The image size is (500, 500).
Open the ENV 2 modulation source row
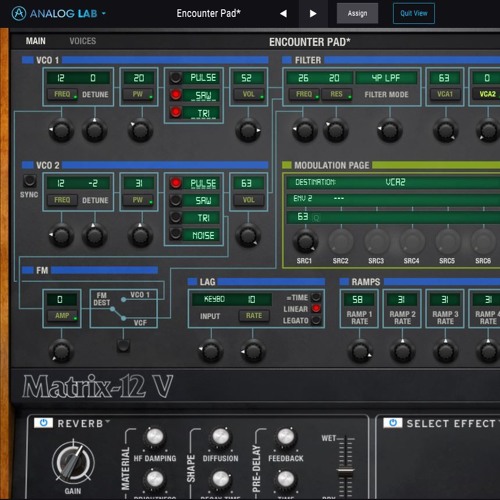click(x=393, y=199)
